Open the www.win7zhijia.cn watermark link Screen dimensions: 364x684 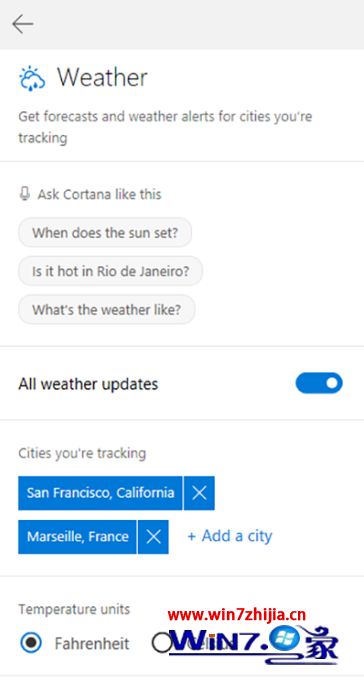pyautogui.click(x=237, y=615)
